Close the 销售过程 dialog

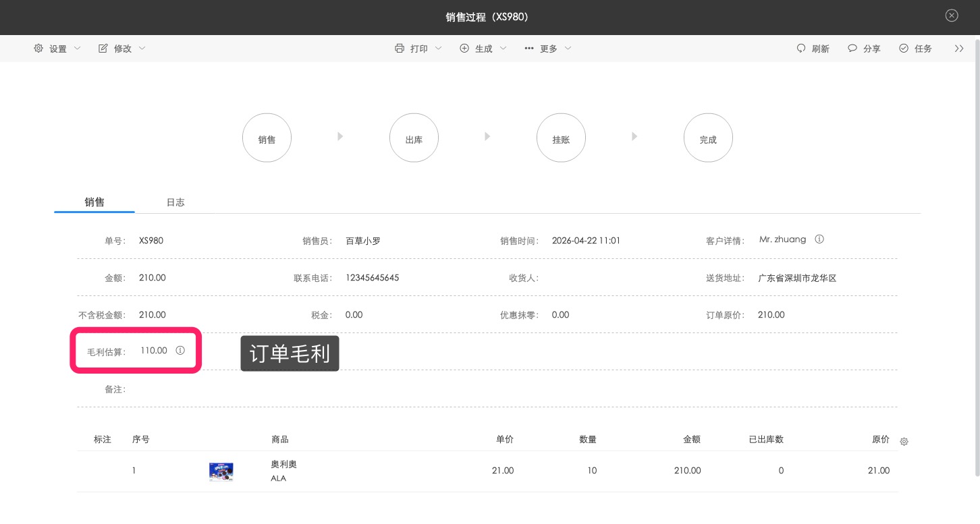(x=952, y=16)
